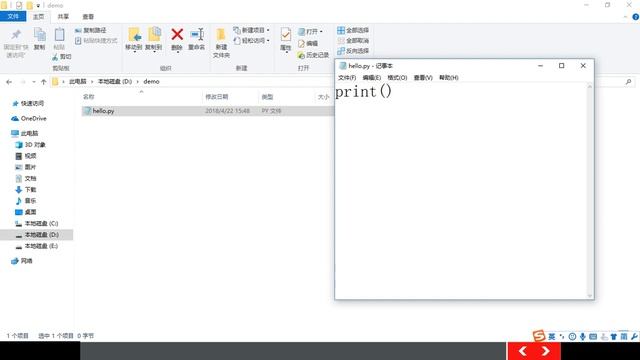The image size is (640, 360).
Task: Open Notepad's View (查看(V)) menu
Action: 423,78
